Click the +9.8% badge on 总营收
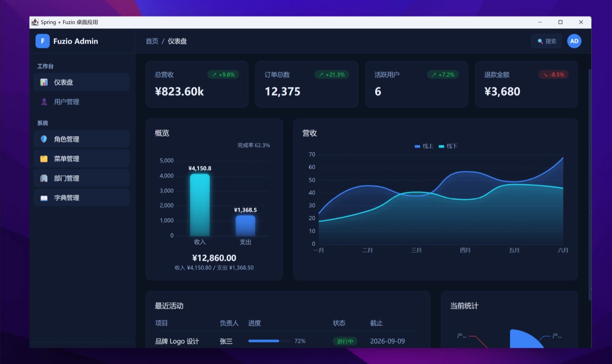This screenshot has width=612, height=364. pos(223,75)
